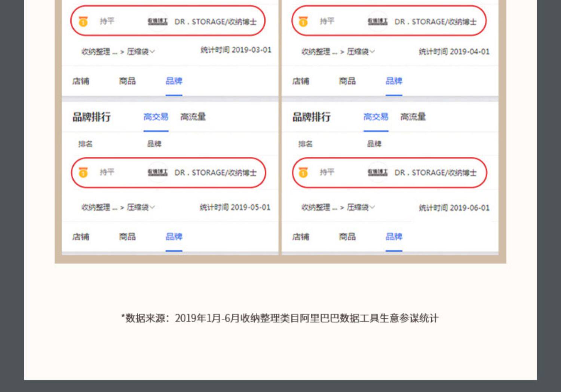Click the 统计时间 2019-03-01 date text
The image size is (561, 392).
pos(236,50)
